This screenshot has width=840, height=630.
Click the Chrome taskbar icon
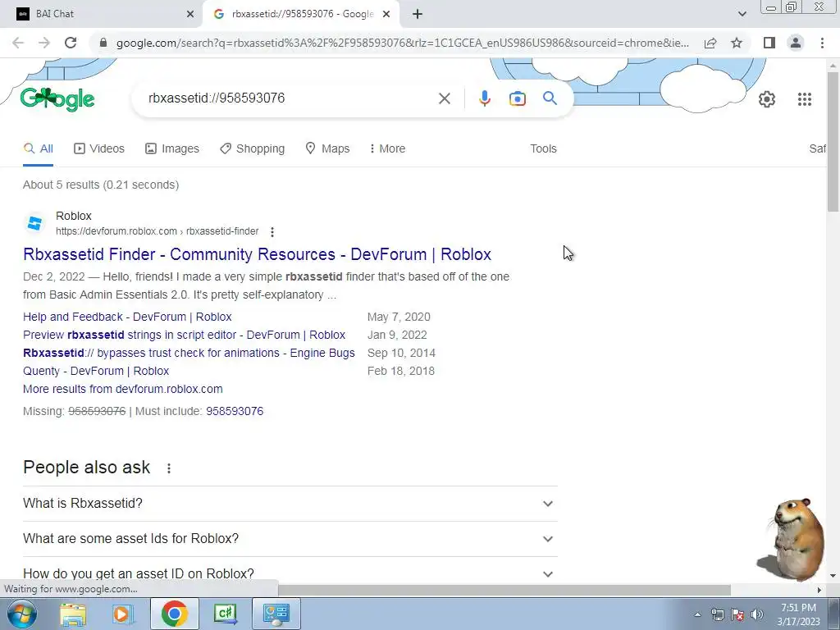pyautogui.click(x=174, y=614)
